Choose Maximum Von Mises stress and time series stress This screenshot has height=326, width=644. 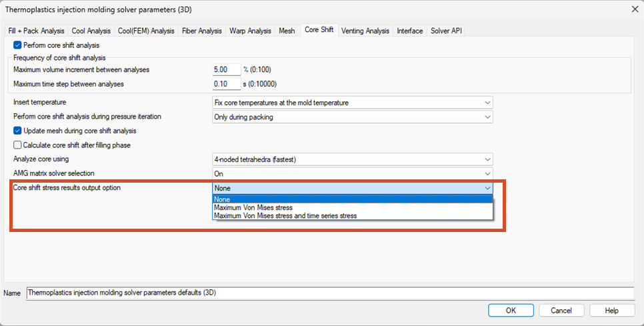tap(353, 215)
